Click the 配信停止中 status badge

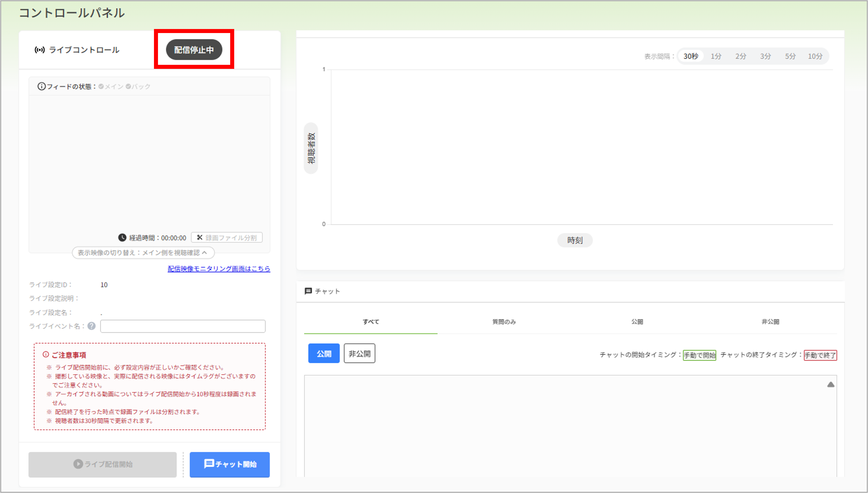tap(194, 50)
